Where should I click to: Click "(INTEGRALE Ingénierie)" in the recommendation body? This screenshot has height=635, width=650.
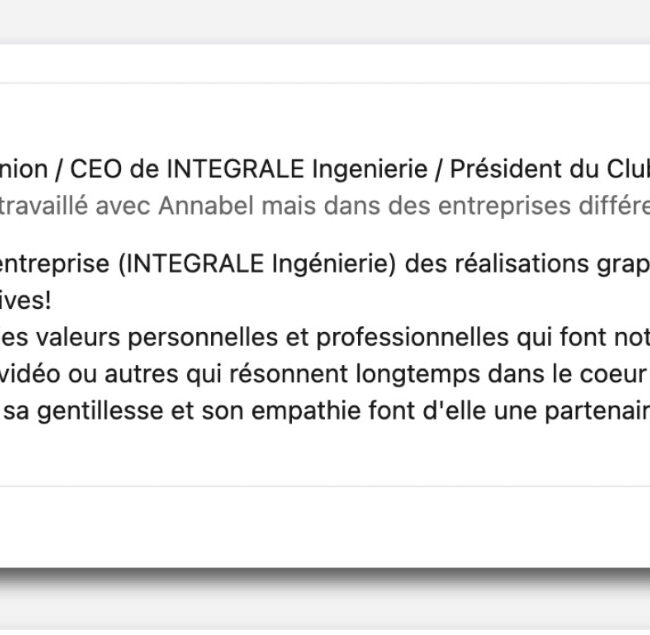coord(257,264)
